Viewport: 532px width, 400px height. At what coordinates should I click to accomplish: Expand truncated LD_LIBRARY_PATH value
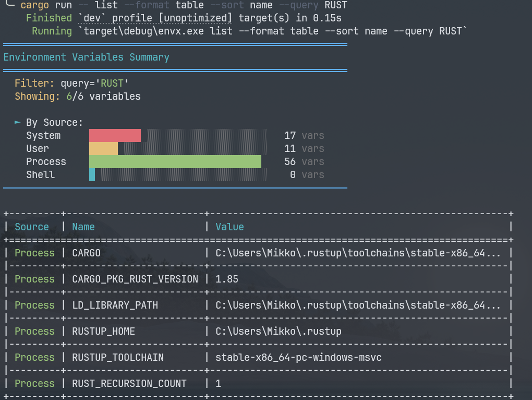tap(495, 305)
